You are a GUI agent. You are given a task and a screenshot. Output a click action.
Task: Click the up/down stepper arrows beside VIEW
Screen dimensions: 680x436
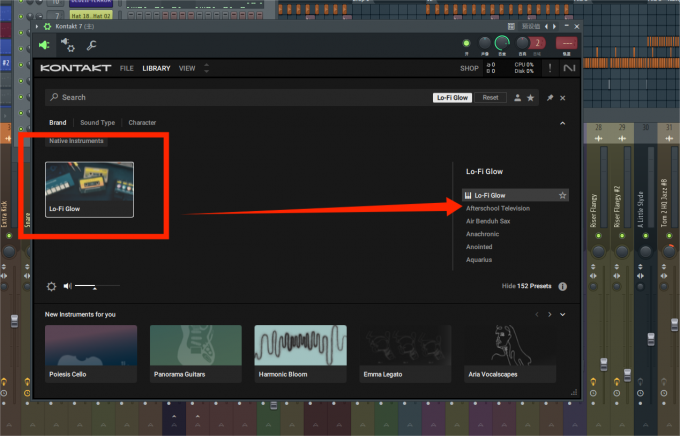[x=206, y=68]
